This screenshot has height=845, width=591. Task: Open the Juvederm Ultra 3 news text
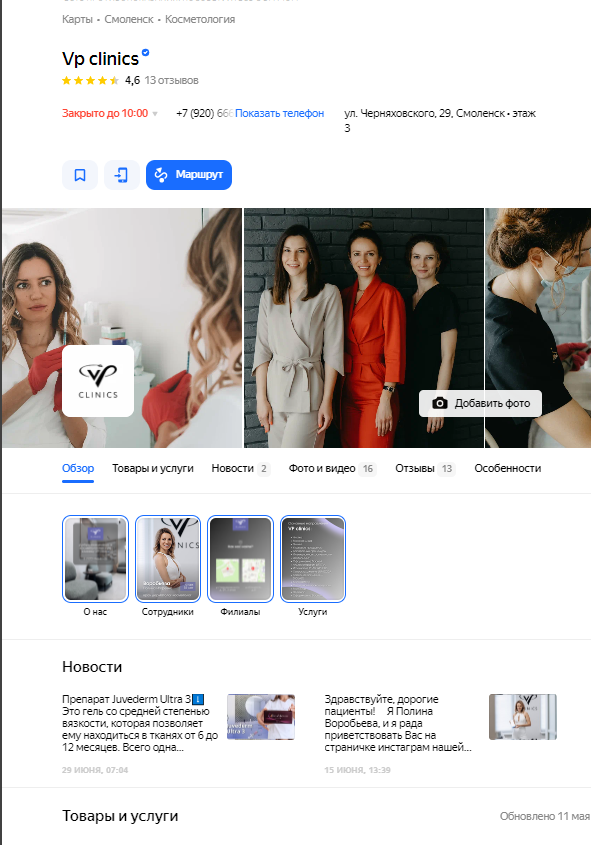(140, 723)
